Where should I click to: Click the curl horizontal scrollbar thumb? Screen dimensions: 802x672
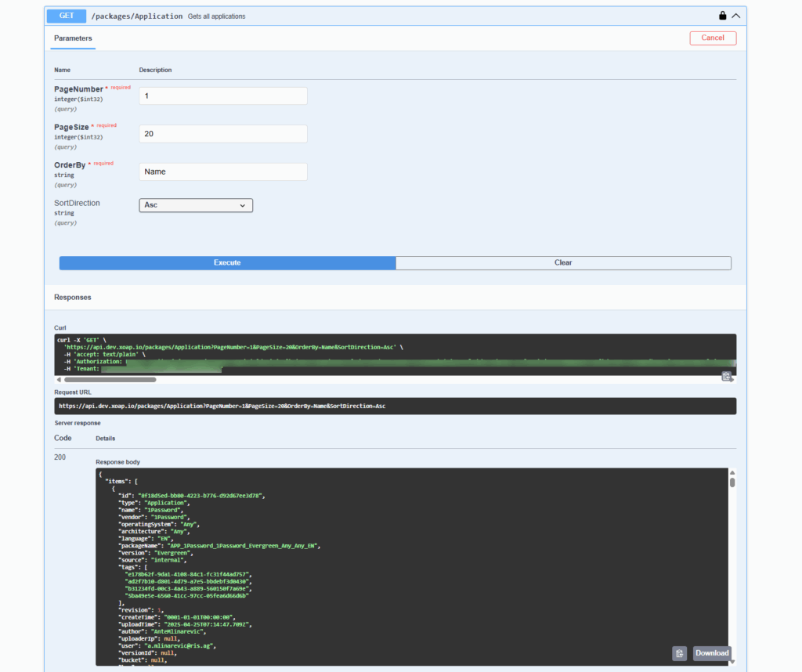click(x=110, y=380)
